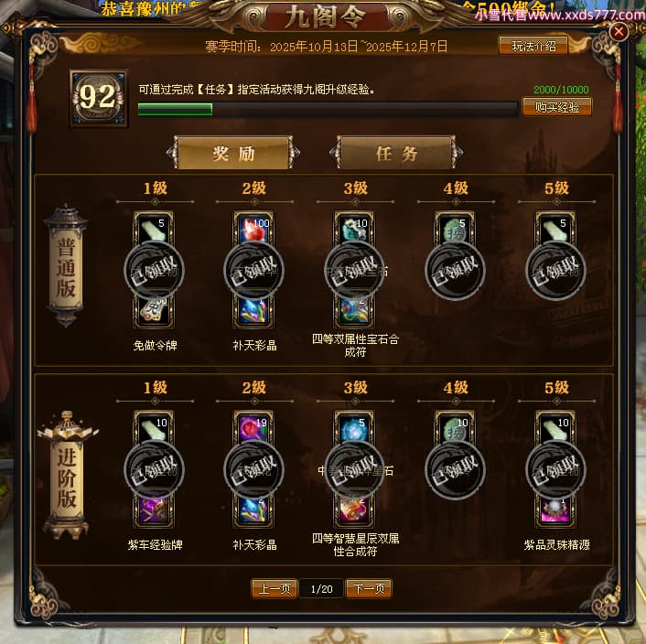Select the 补天彩晶 crystal icon in normal row

(x=253, y=311)
